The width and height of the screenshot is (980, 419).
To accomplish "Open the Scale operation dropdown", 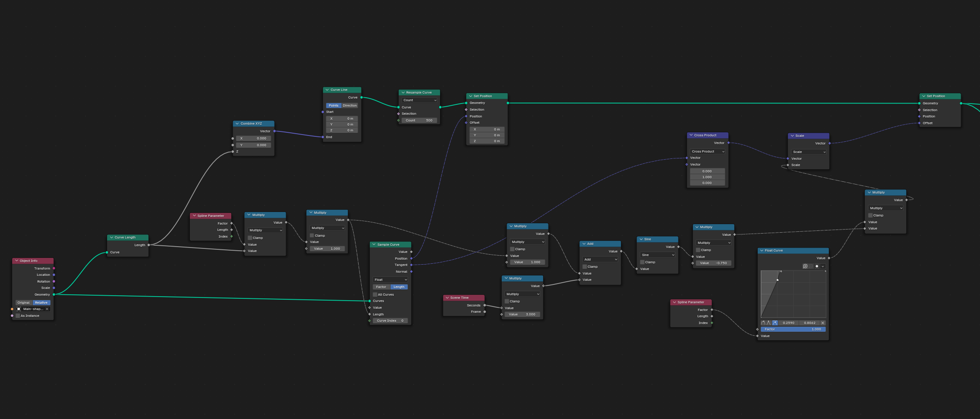I will click(809, 152).
